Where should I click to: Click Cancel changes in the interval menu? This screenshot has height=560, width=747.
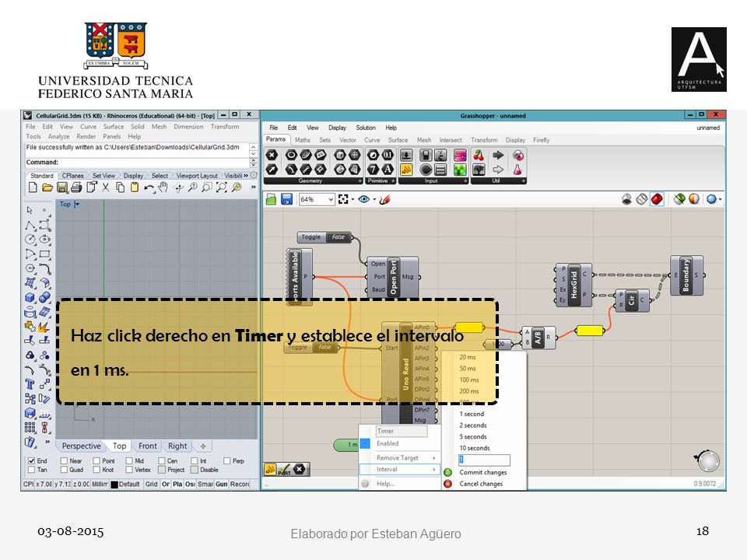point(481,484)
